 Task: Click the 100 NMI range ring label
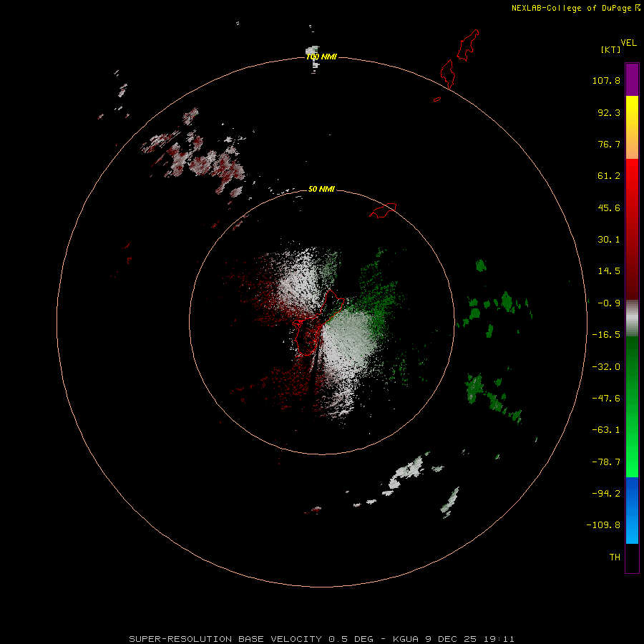tap(321, 57)
